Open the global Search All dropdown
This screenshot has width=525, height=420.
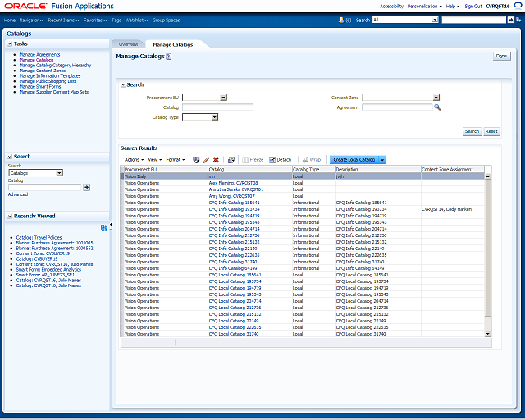[435, 20]
